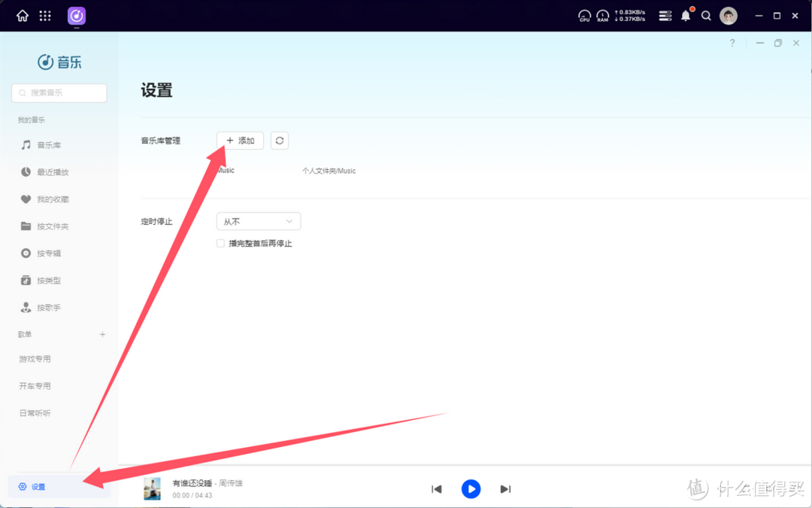Click inside the 搜索音乐 search field

pyautogui.click(x=59, y=93)
